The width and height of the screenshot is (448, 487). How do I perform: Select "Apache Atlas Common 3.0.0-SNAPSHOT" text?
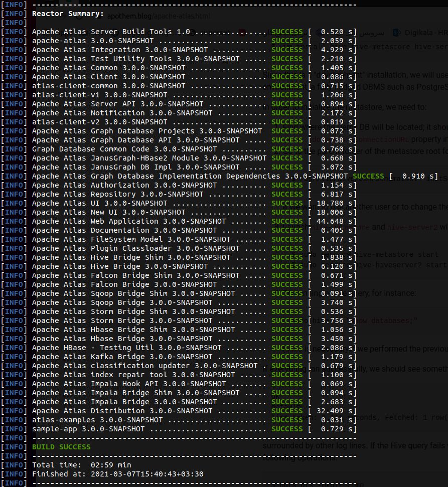pyautogui.click(x=108, y=68)
